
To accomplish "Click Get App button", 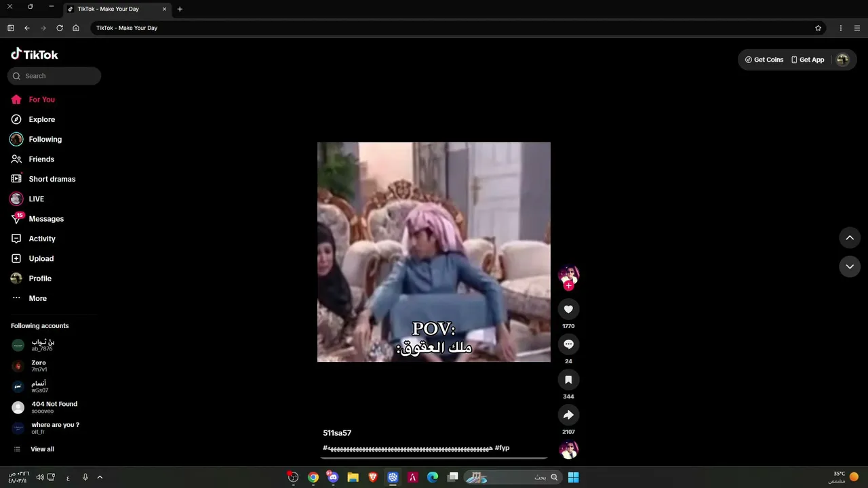I will coord(808,60).
